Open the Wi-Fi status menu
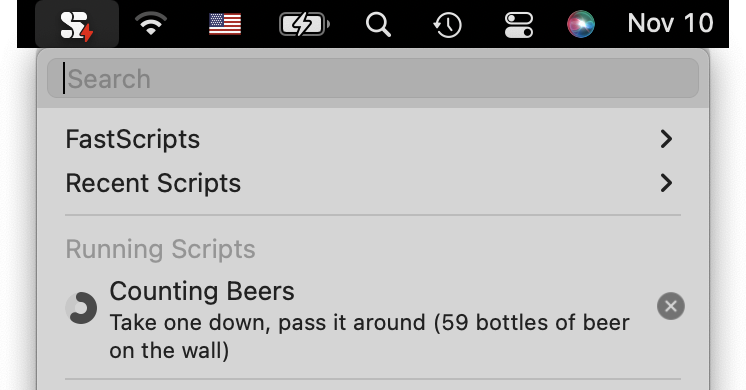Viewport: 746px width, 390px height. pos(151,24)
